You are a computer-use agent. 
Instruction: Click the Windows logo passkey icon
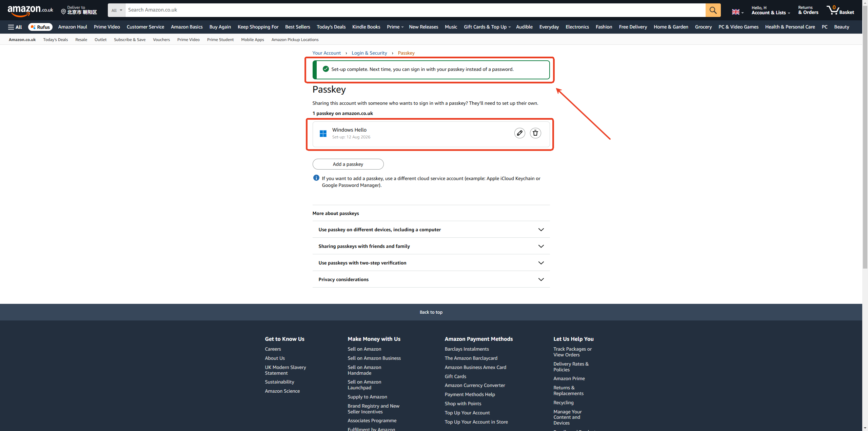click(x=323, y=134)
